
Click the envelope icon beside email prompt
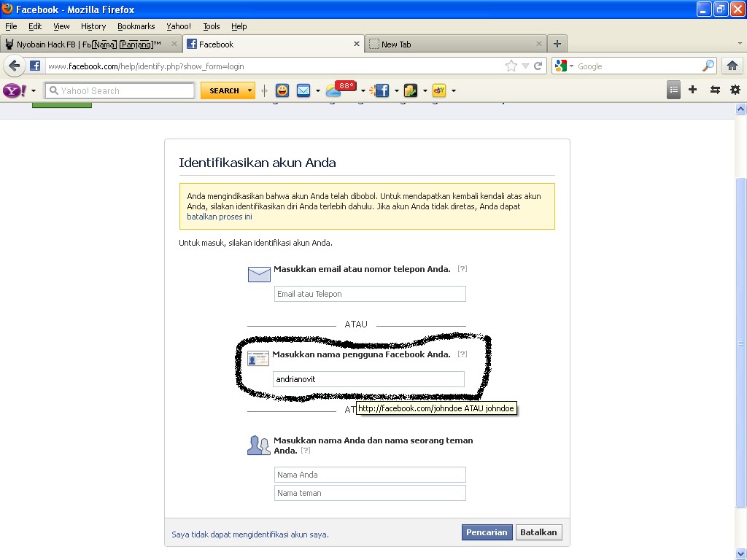pyautogui.click(x=259, y=274)
